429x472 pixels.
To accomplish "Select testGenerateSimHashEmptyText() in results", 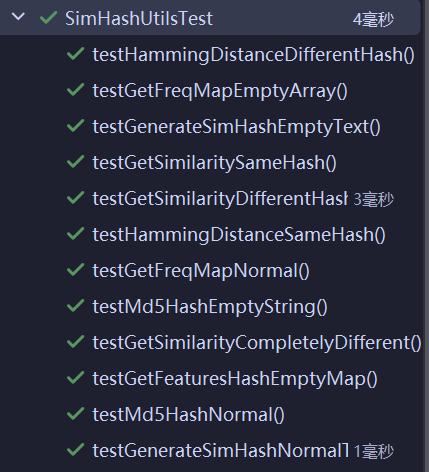I will pyautogui.click(x=236, y=127).
